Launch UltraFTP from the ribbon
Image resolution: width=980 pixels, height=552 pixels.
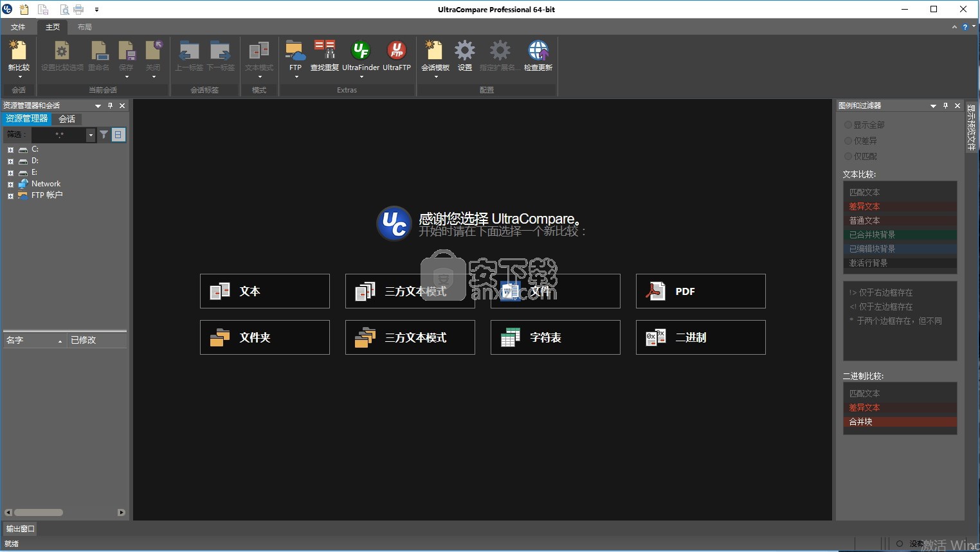click(397, 55)
